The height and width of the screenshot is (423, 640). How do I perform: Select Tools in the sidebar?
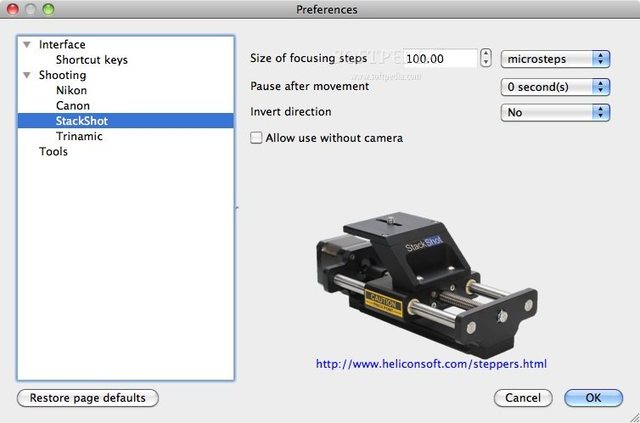(55, 152)
